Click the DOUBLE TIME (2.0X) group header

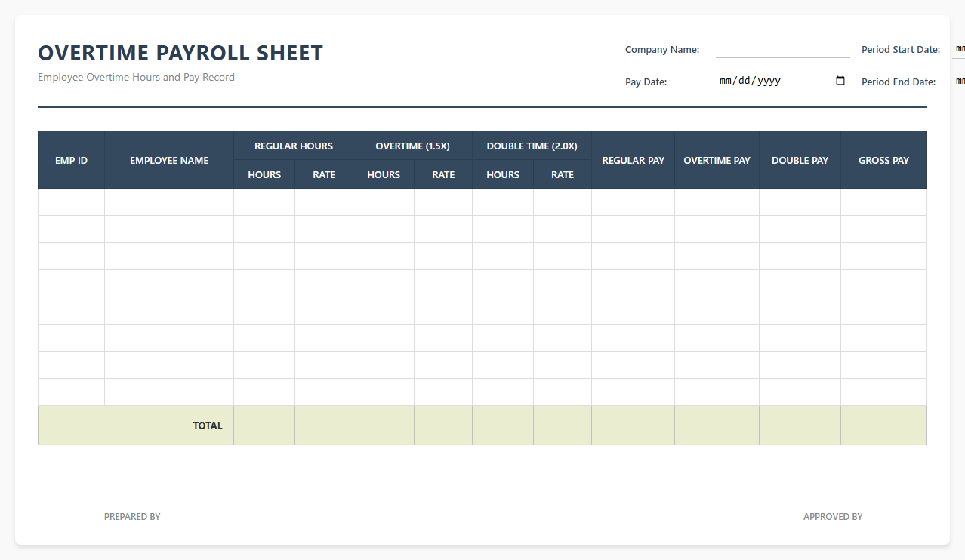pos(532,146)
